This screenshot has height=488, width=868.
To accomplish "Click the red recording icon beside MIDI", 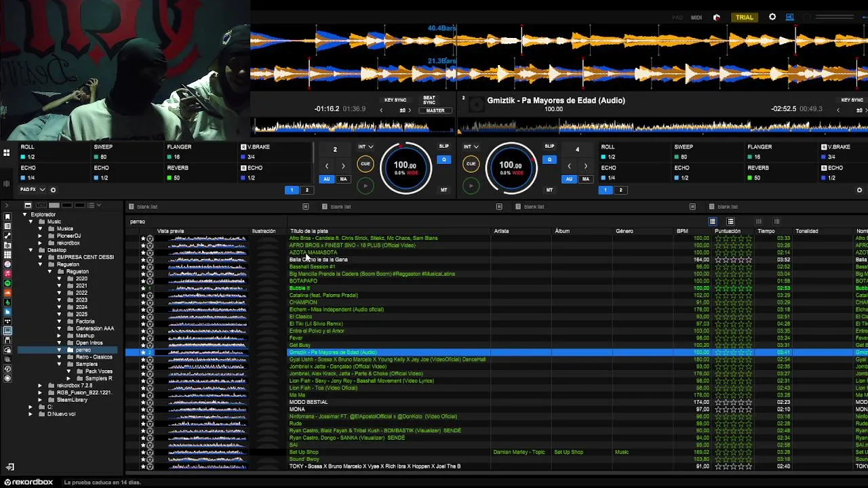I will click(717, 18).
